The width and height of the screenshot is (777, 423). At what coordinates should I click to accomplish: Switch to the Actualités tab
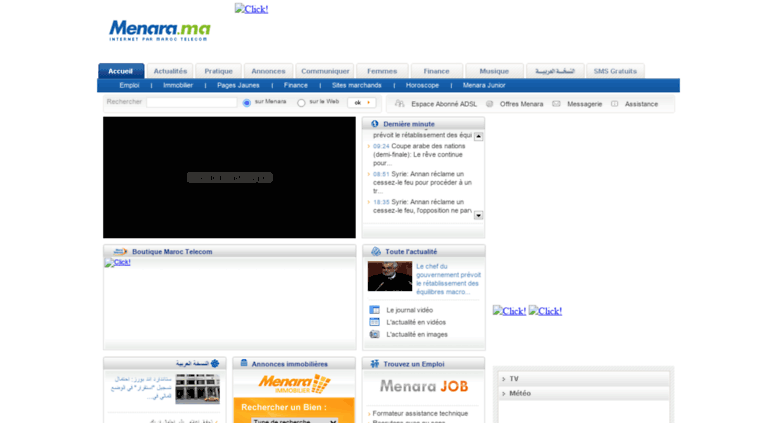click(170, 71)
